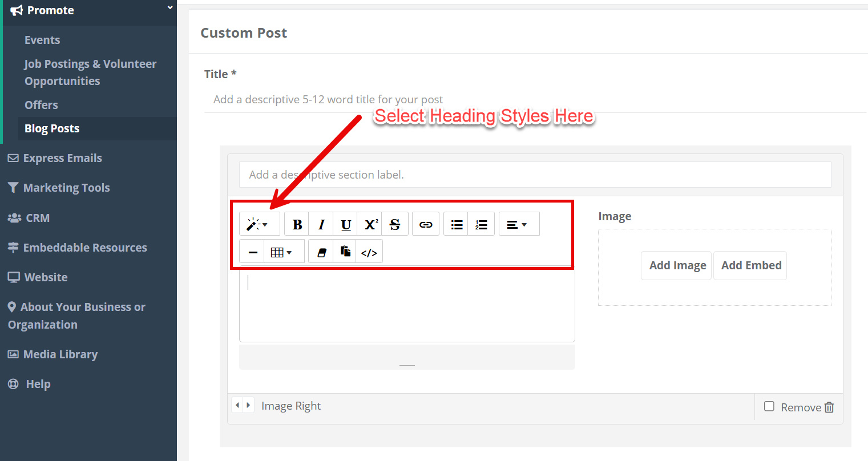Open the magic wand heading styles dropdown
The height and width of the screenshot is (461, 868).
tap(258, 224)
